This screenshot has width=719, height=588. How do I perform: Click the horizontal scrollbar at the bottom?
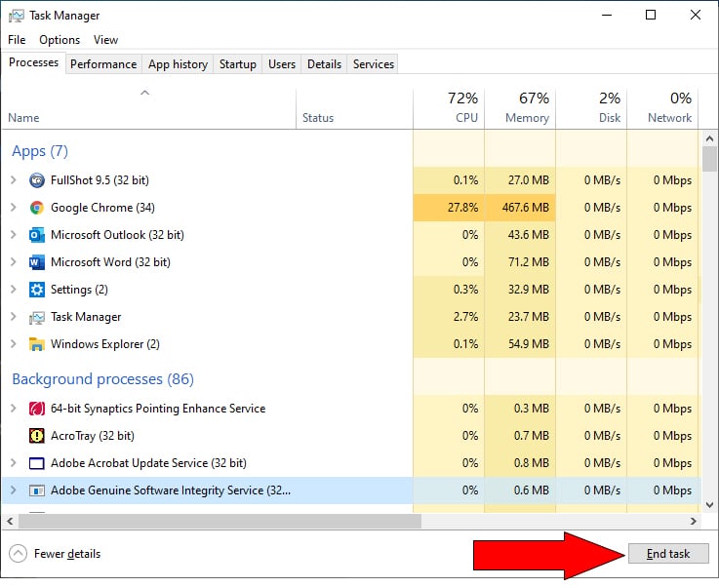pyautogui.click(x=215, y=521)
